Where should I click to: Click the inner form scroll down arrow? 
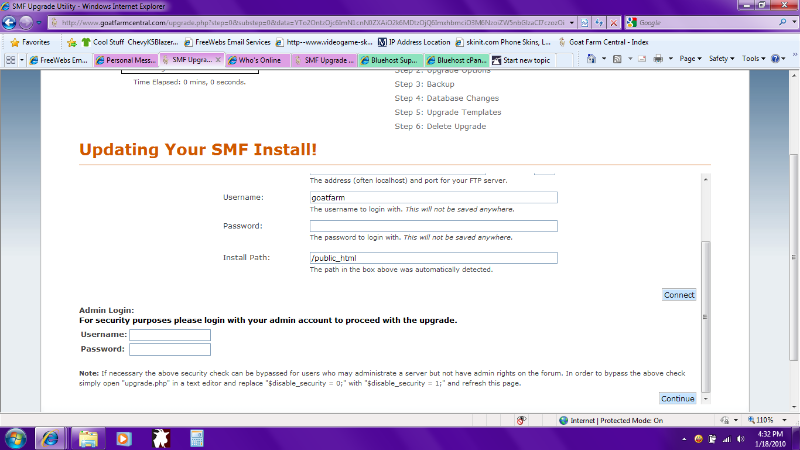706,399
